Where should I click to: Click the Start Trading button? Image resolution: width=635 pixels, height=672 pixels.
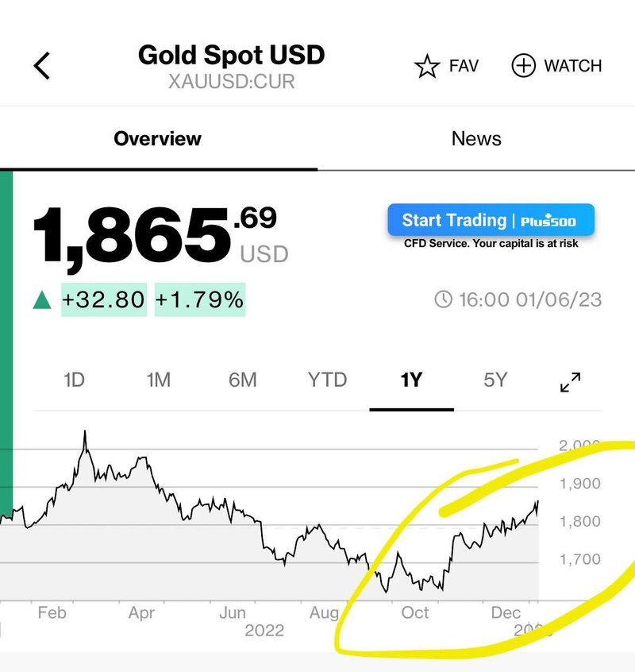[491, 220]
